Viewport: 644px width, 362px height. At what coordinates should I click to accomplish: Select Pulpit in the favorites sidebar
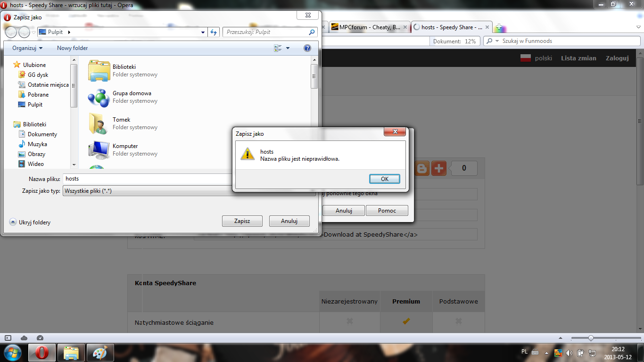tap(35, 105)
